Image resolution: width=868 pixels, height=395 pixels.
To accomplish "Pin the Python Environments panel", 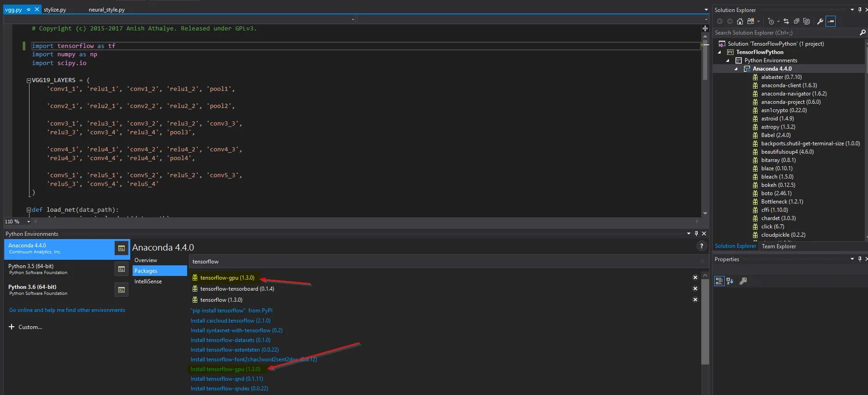I will point(696,233).
